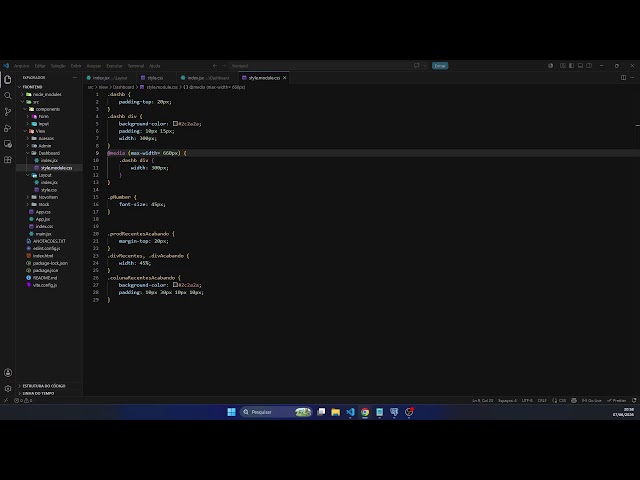Open the Seleção menu

(x=58, y=66)
